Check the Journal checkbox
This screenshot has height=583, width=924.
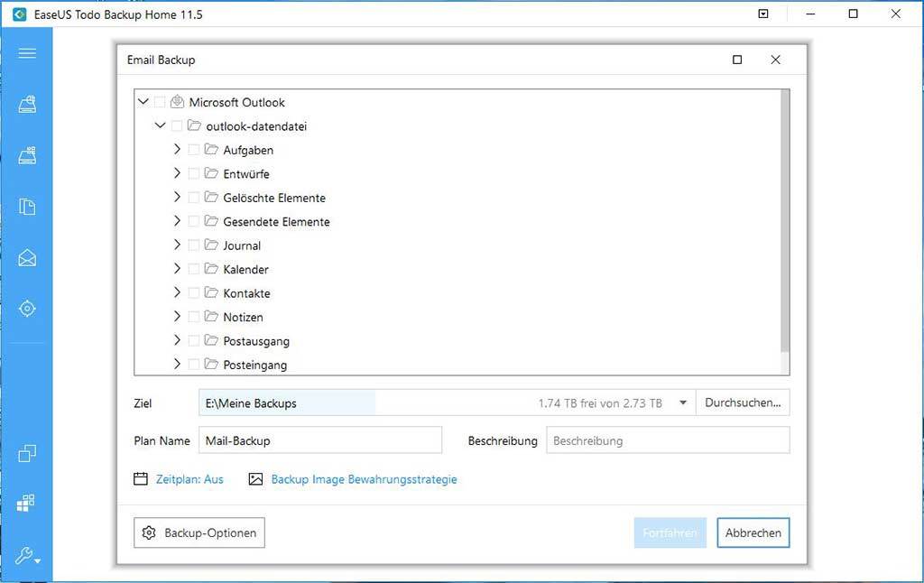(193, 245)
